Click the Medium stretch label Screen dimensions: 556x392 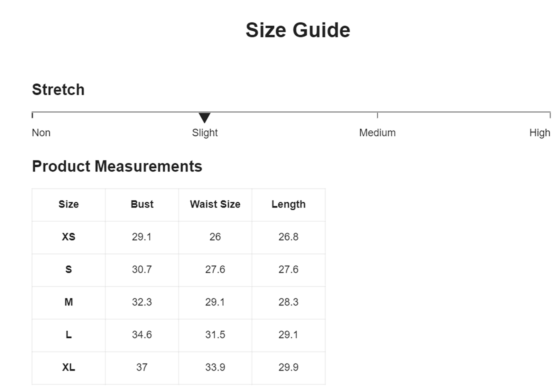(377, 133)
